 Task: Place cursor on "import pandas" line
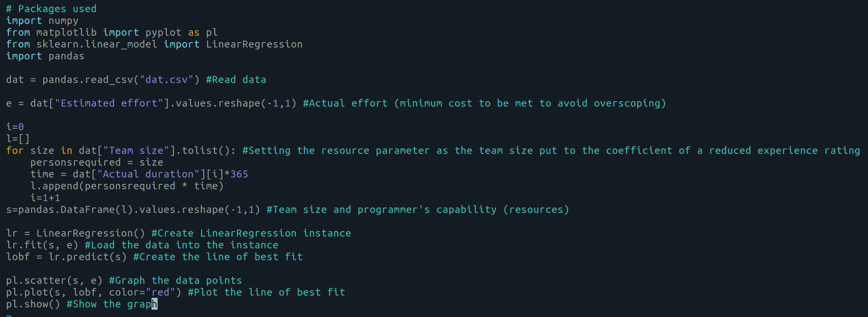pyautogui.click(x=45, y=56)
